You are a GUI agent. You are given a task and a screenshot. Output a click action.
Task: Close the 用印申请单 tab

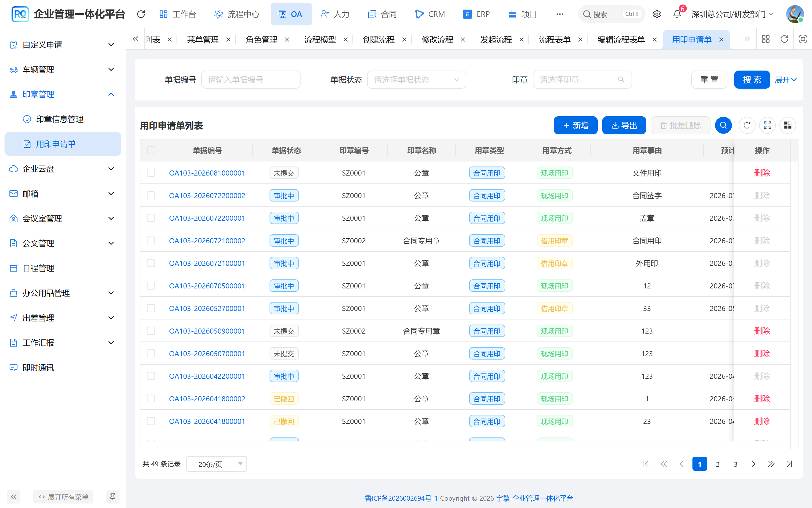[x=721, y=40]
